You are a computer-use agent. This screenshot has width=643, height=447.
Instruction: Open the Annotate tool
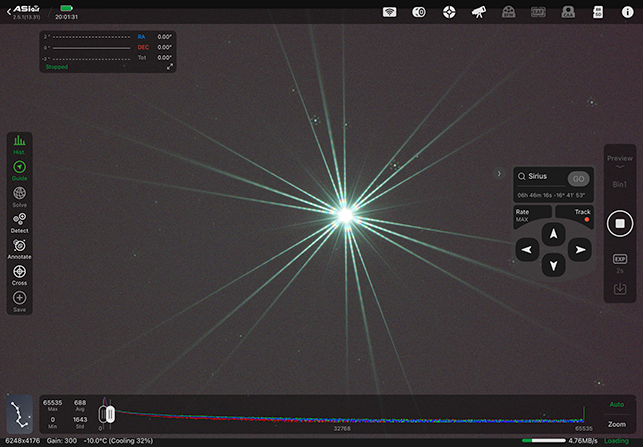coord(19,247)
